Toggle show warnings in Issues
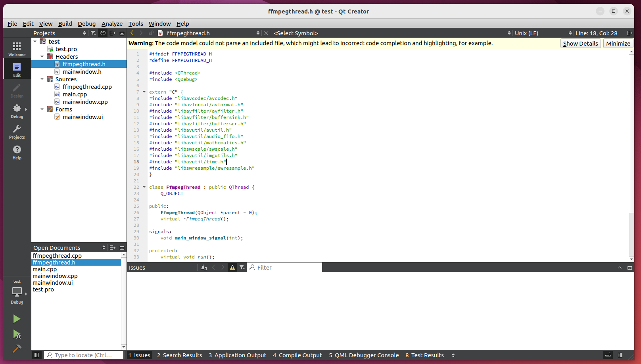The height and width of the screenshot is (364, 641). coord(232,268)
